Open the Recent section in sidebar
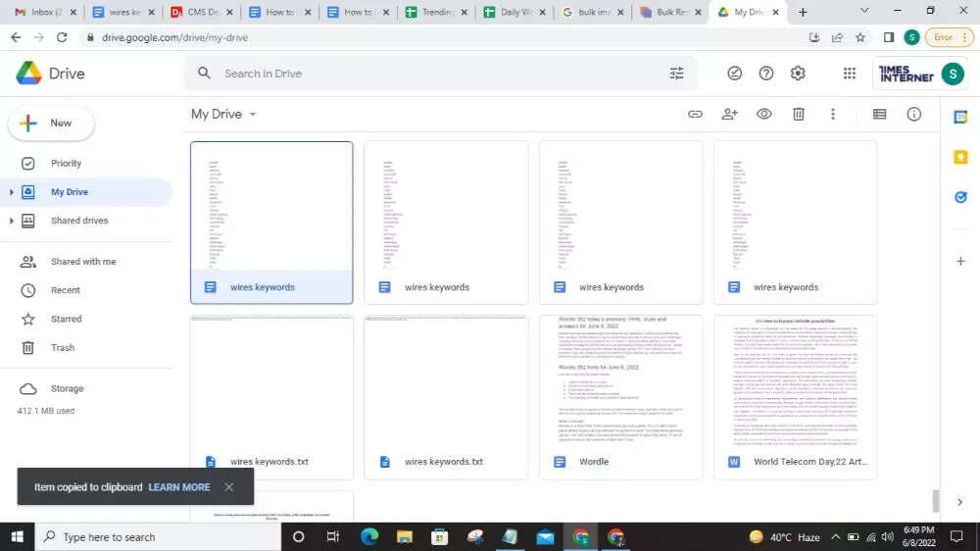Image resolution: width=980 pixels, height=551 pixels. [66, 290]
